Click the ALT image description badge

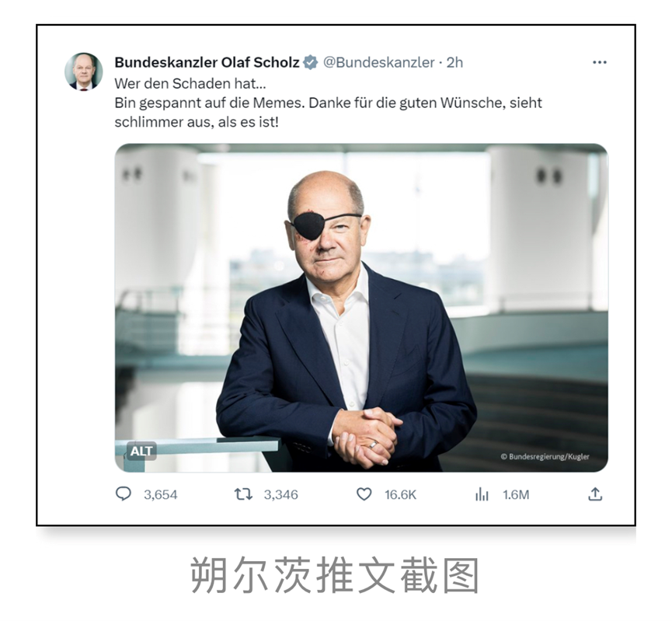coord(141,451)
